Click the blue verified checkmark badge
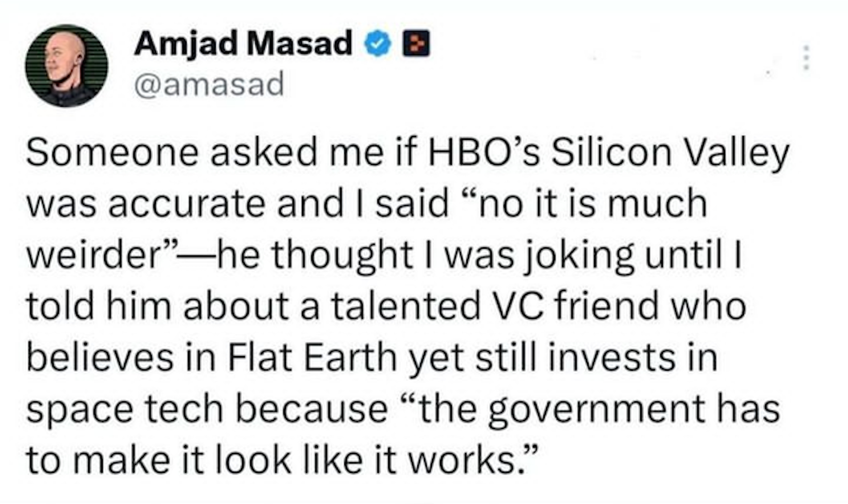 pyautogui.click(x=377, y=44)
